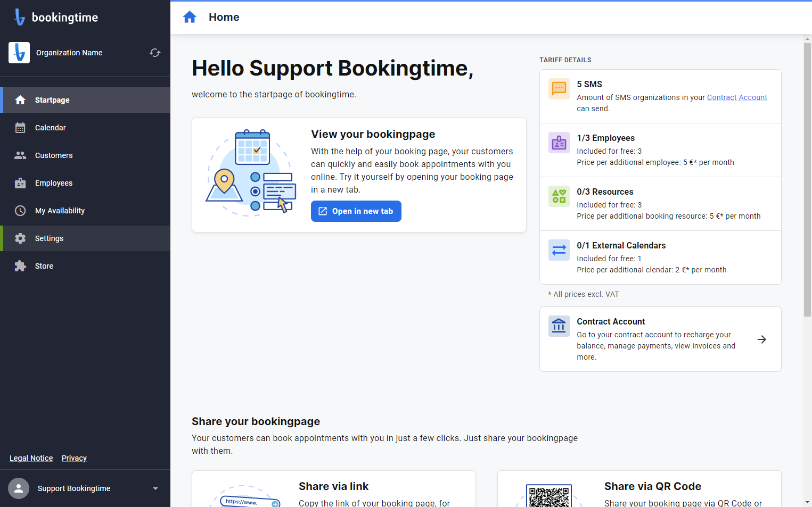Open the Privacy link
The height and width of the screenshot is (507, 812).
74,458
